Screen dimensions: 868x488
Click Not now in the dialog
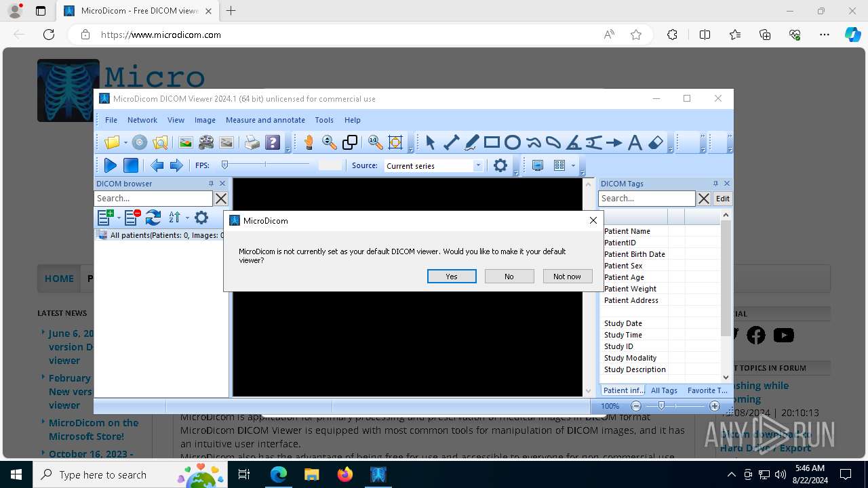tap(568, 277)
